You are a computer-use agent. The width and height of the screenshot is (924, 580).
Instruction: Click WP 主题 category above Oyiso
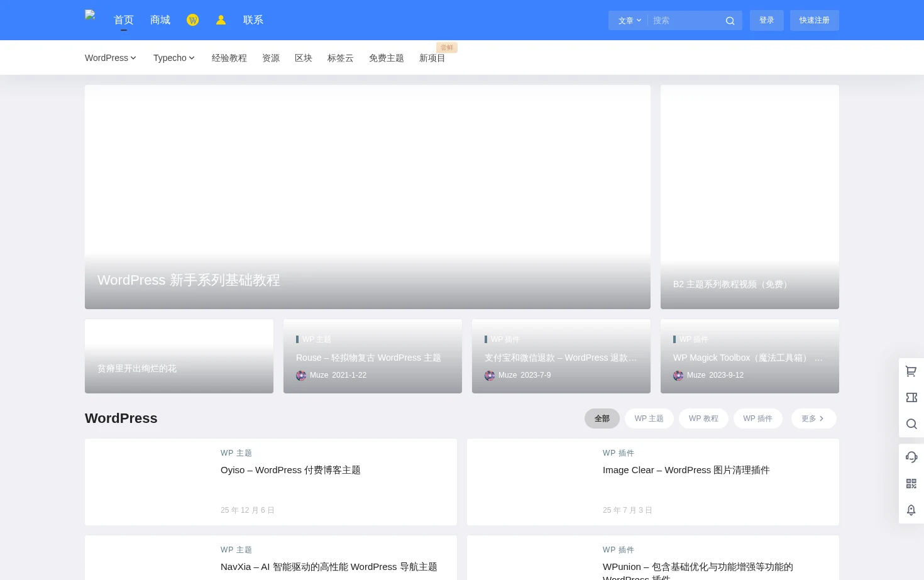coord(236,453)
